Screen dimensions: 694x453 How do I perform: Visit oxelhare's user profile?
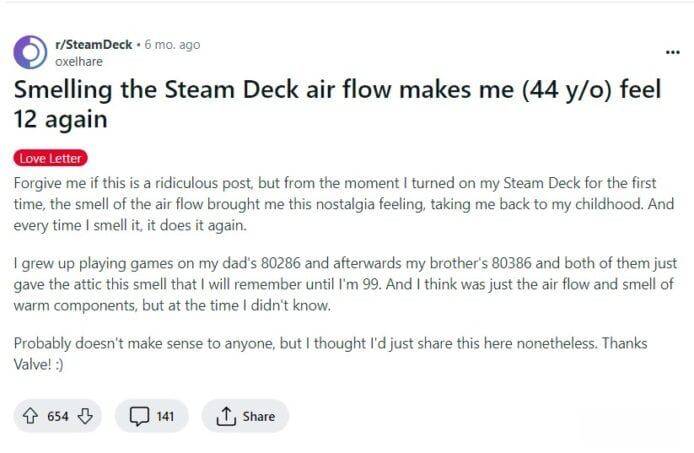click(x=77, y=60)
